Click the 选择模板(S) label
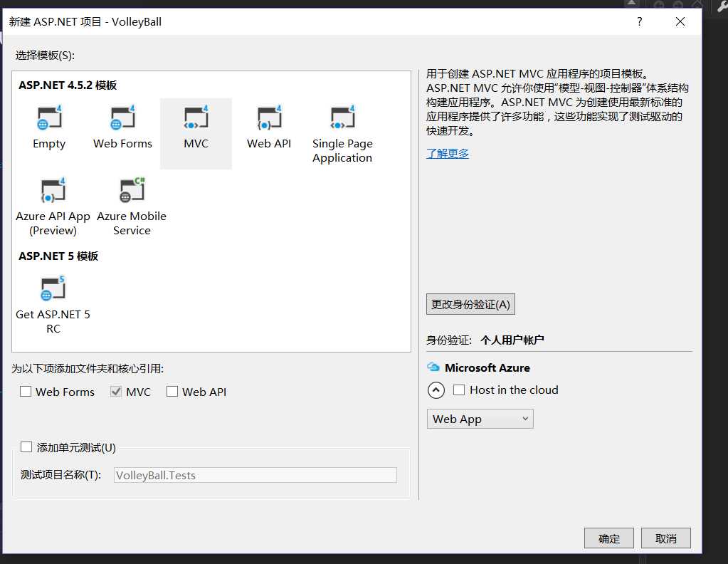This screenshot has width=728, height=564. point(45,56)
